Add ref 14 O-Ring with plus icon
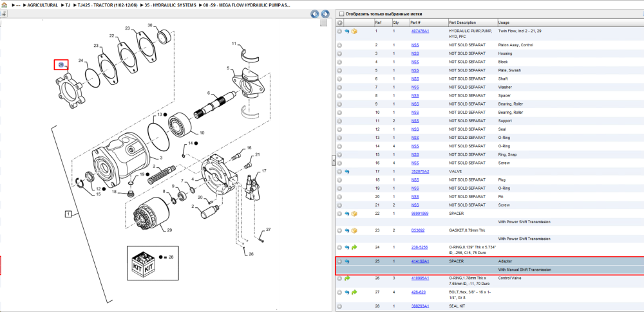This screenshot has height=312, width=644. click(x=339, y=146)
